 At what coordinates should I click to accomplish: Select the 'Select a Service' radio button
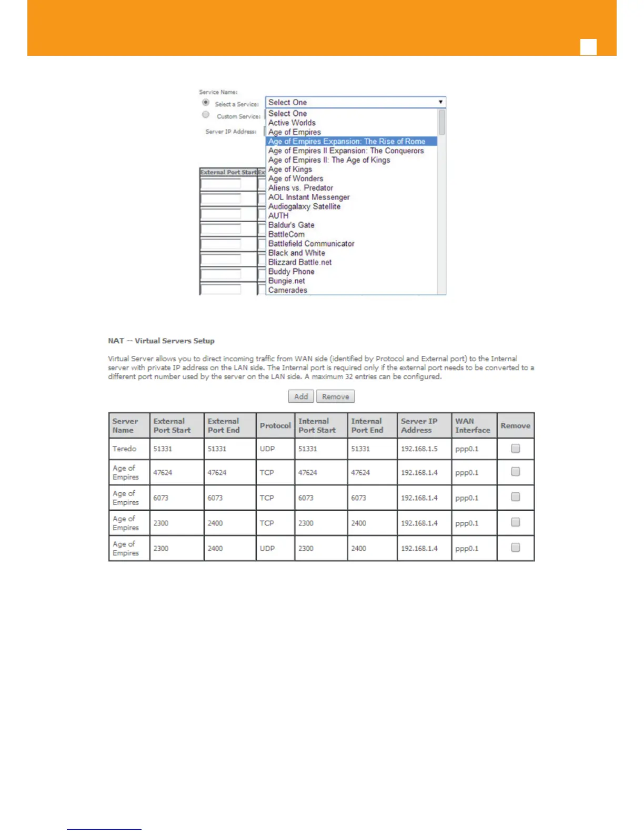point(206,103)
